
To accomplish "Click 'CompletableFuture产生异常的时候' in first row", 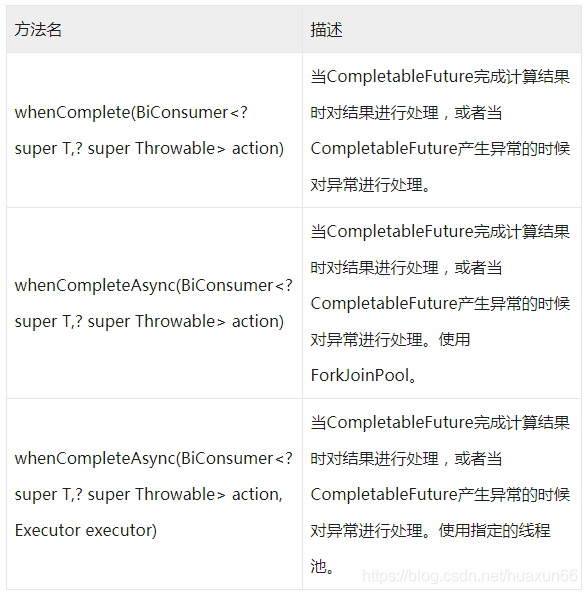I will click(440, 148).
